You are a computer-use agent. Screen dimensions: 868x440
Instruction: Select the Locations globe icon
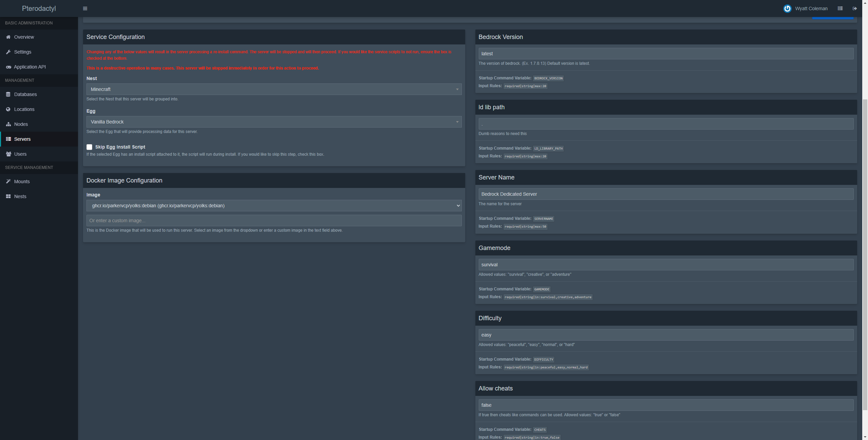8,109
